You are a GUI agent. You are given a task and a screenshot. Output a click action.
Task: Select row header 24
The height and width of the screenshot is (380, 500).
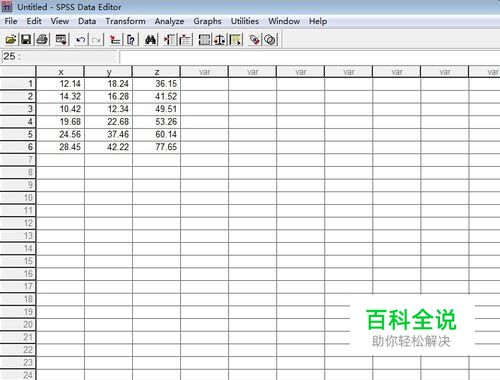pyautogui.click(x=18, y=375)
